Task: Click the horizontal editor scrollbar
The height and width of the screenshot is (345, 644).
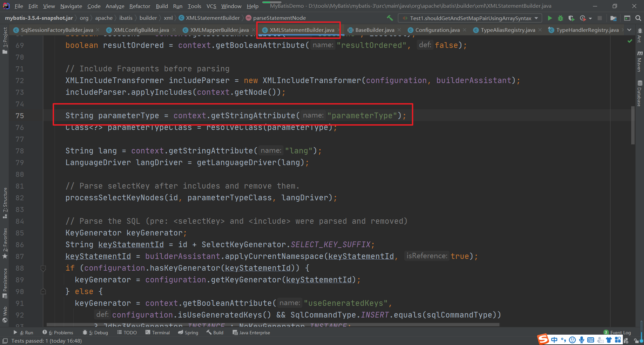Action: click(273, 325)
